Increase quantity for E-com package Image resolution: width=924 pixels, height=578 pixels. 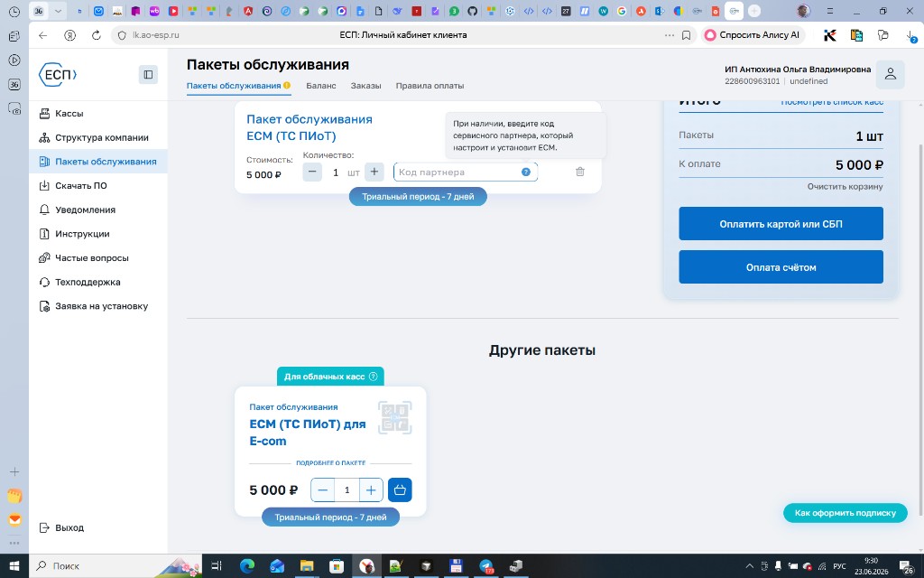(371, 490)
